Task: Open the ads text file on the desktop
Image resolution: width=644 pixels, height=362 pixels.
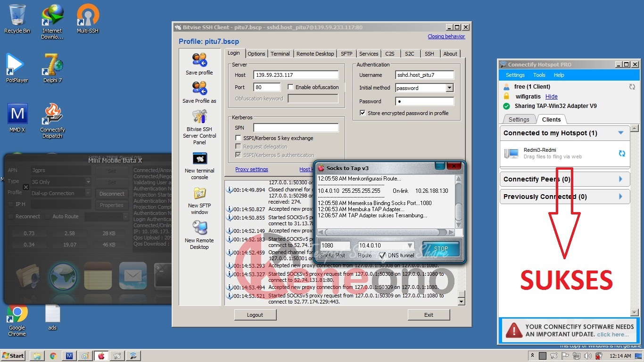Action: [x=52, y=317]
